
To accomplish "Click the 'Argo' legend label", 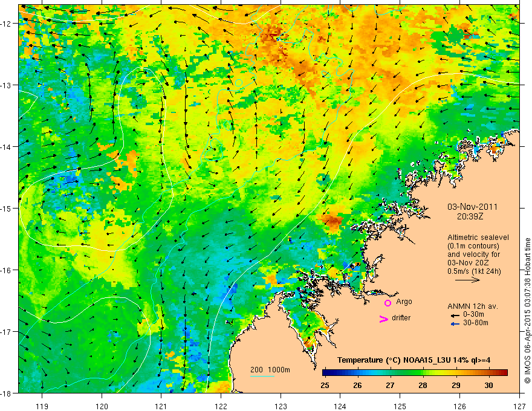I will click(x=404, y=302).
